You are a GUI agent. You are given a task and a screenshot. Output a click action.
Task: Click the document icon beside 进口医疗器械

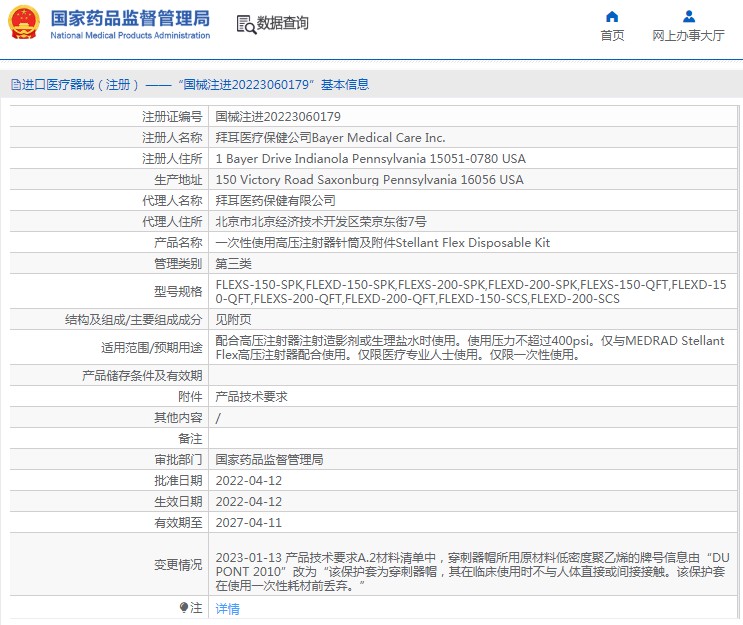pyautogui.click(x=16, y=85)
